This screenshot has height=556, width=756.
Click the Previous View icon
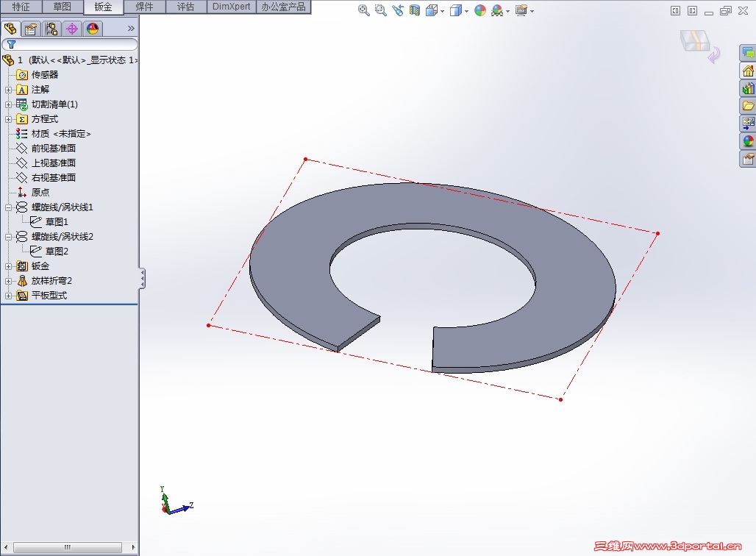pyautogui.click(x=398, y=10)
